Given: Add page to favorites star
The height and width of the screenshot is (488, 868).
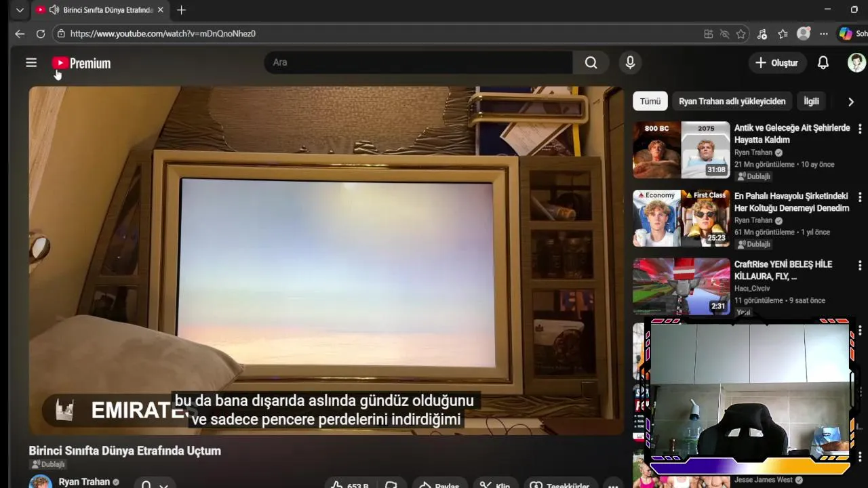Looking at the screenshot, I should point(741,34).
